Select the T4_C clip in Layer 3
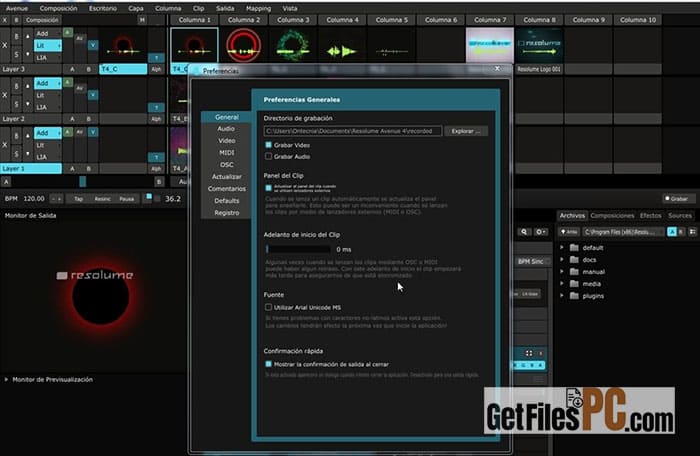Viewport: 700px width, 456px height. click(x=123, y=69)
